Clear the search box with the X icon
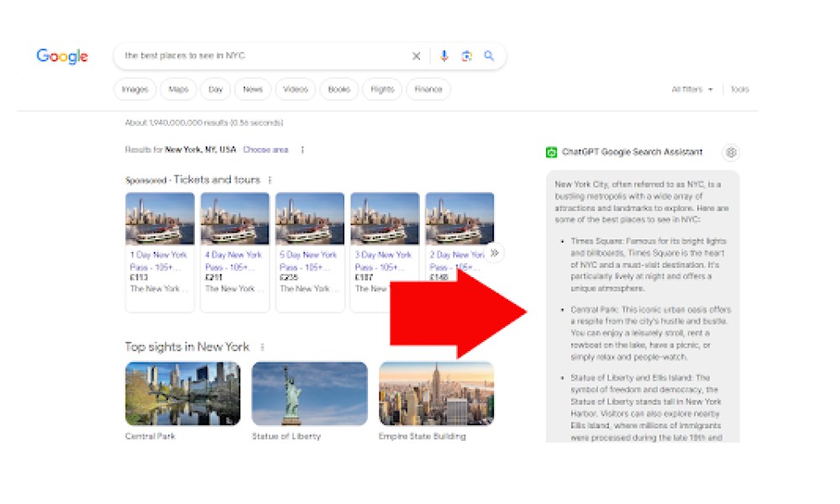Viewport: 840px width, 504px height. coord(417,55)
